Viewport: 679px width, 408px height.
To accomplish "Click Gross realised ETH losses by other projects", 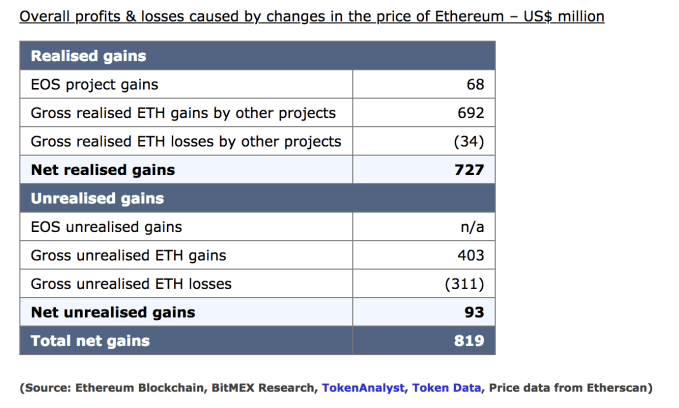I will tap(186, 141).
